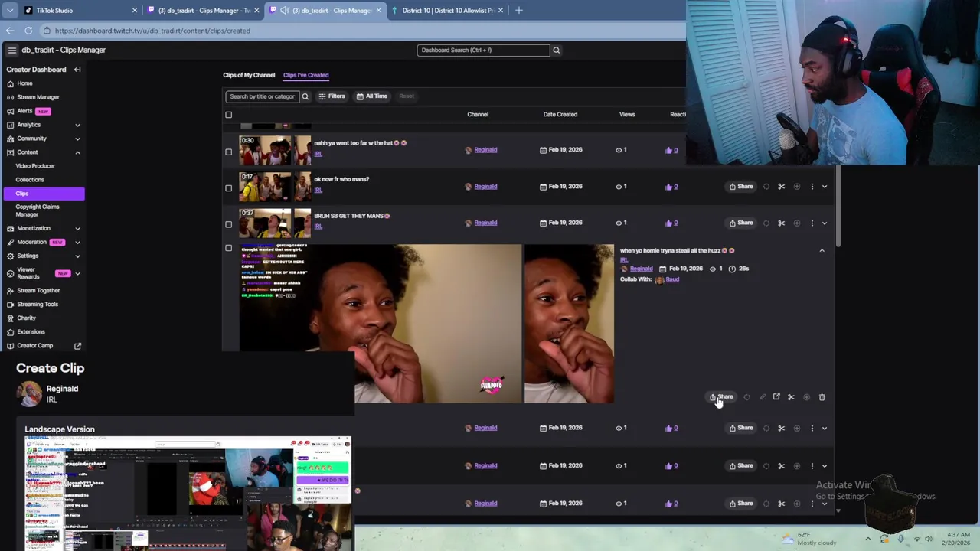Viewport: 980px width, 551px height.
Task: Open kebab menu for "BRUH SB GET THEY MANS"
Action: 812,223
